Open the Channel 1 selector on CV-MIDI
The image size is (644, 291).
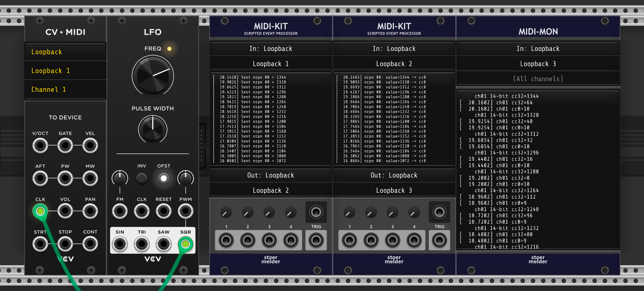pos(65,89)
